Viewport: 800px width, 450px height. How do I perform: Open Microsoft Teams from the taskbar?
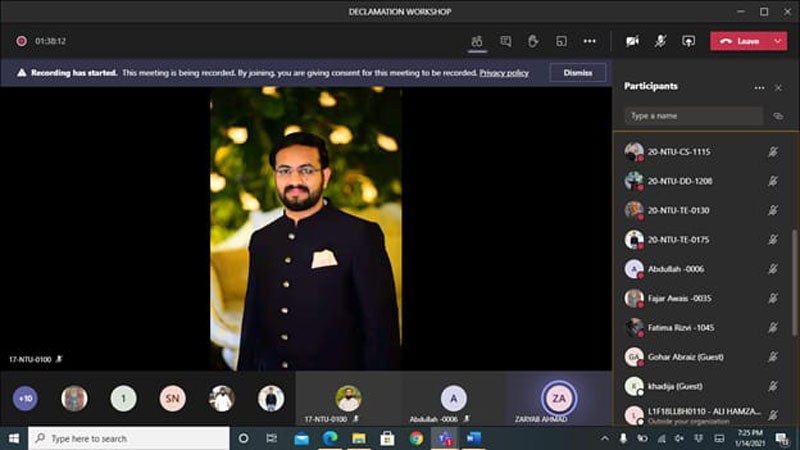444,438
